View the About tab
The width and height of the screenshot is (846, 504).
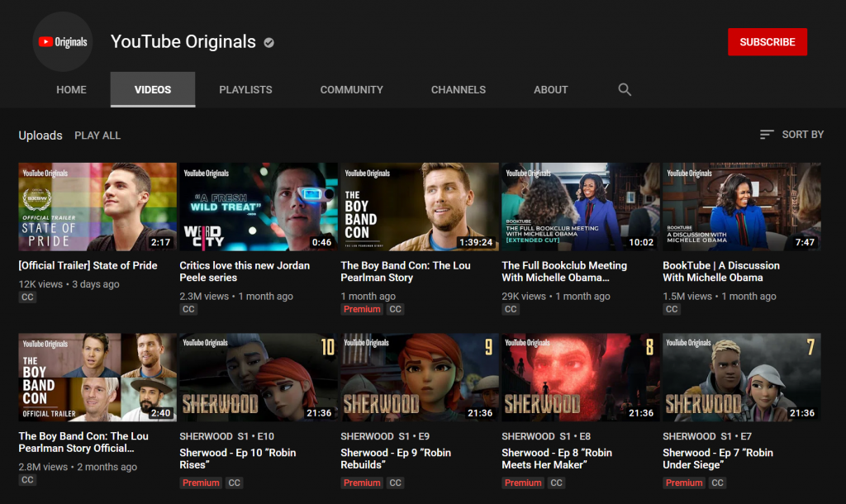tap(551, 89)
